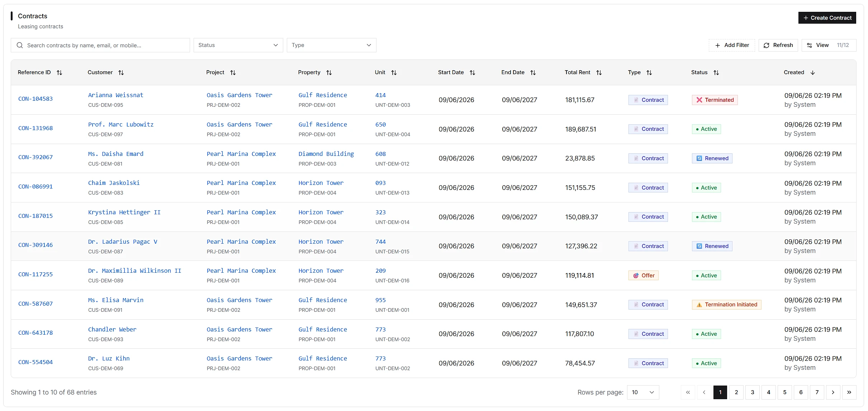868x411 pixels.
Task: Open unit 744 link
Action: coord(381,242)
